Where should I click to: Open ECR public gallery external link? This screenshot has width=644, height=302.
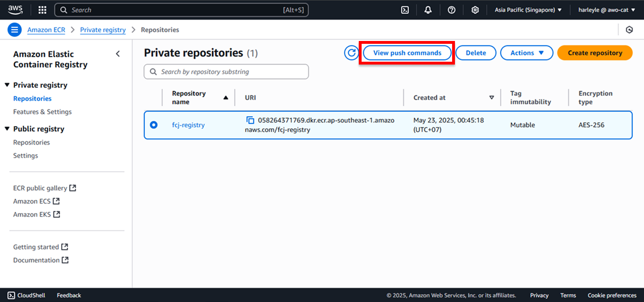pos(45,188)
